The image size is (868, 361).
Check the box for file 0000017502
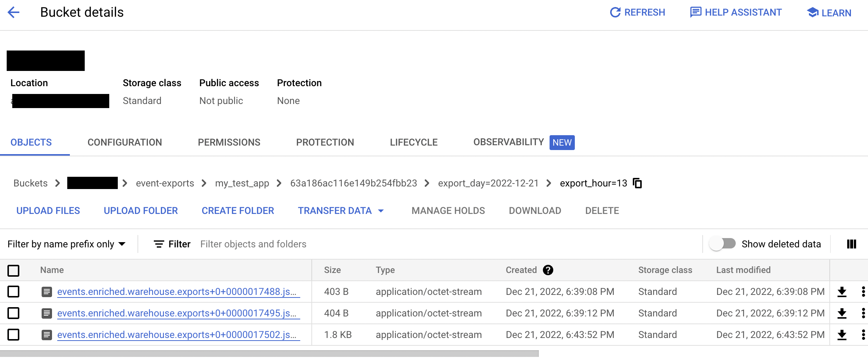coord(13,335)
